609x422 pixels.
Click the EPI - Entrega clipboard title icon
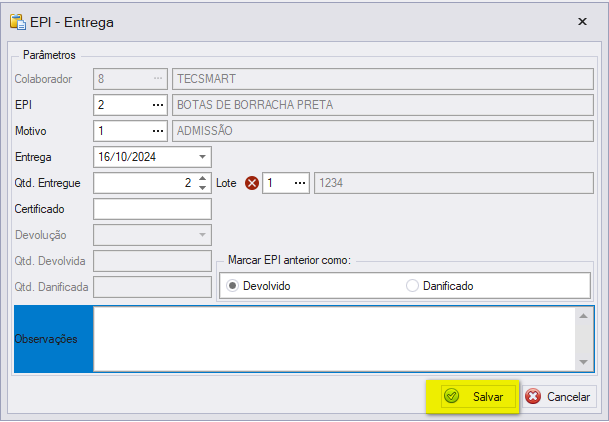pos(18,22)
